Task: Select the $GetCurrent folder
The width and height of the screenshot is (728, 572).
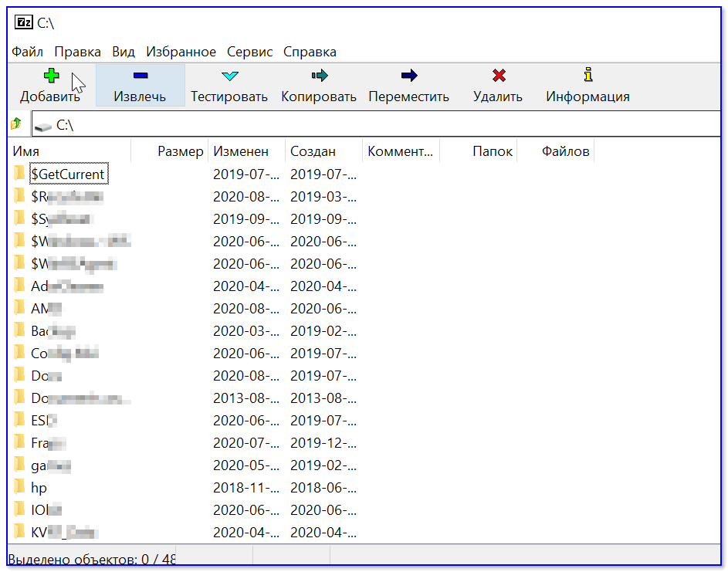Action: [67, 174]
